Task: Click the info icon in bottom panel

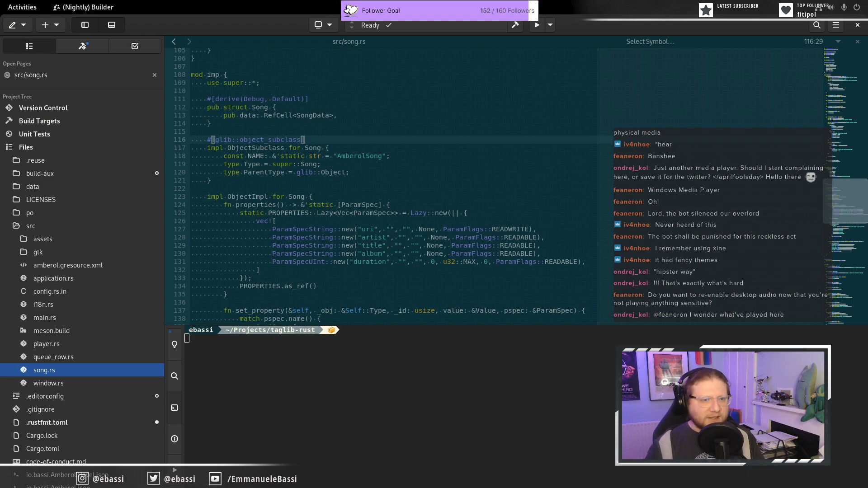Action: point(175,439)
